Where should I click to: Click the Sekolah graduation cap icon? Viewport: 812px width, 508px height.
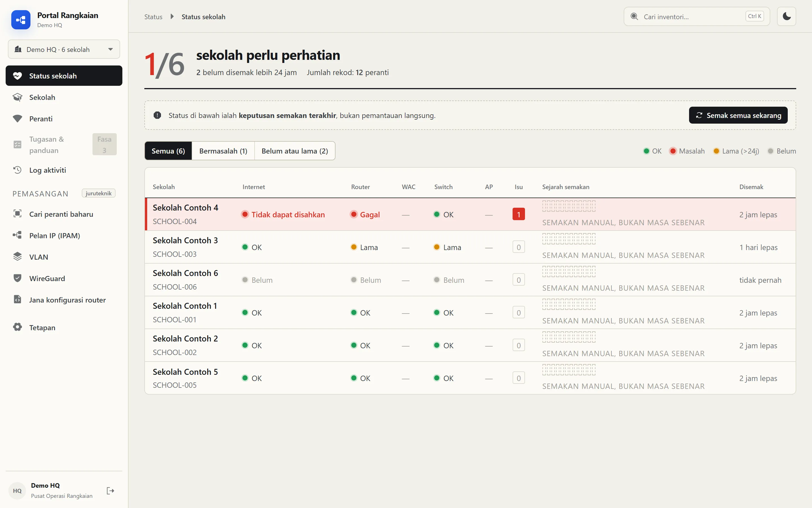coord(17,97)
